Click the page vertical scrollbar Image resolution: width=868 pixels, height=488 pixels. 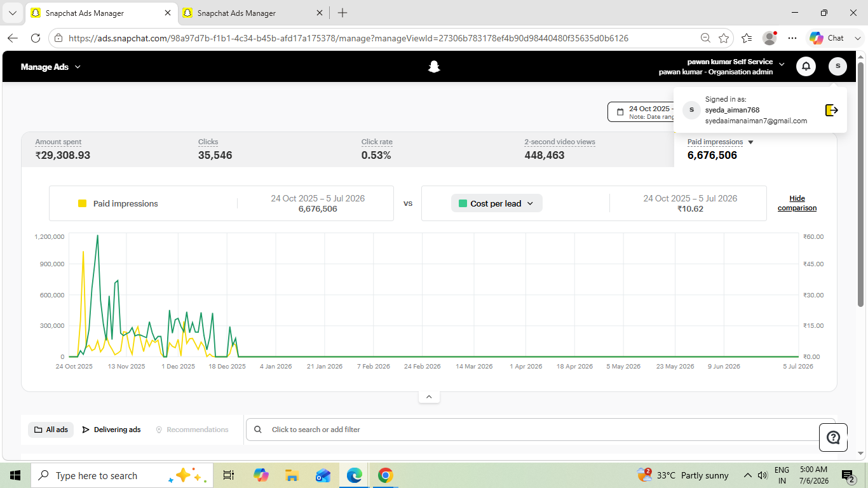861,184
